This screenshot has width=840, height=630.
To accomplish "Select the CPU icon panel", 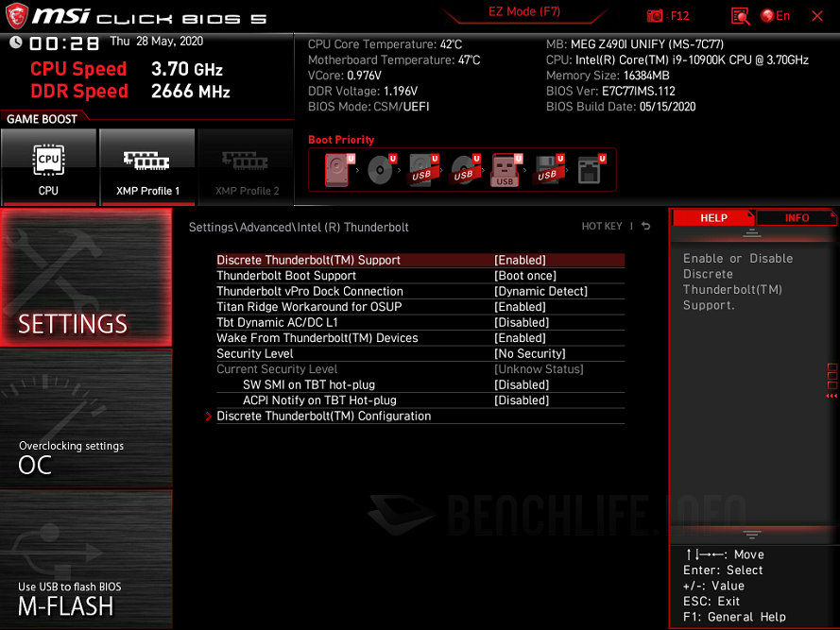I will pyautogui.click(x=49, y=167).
